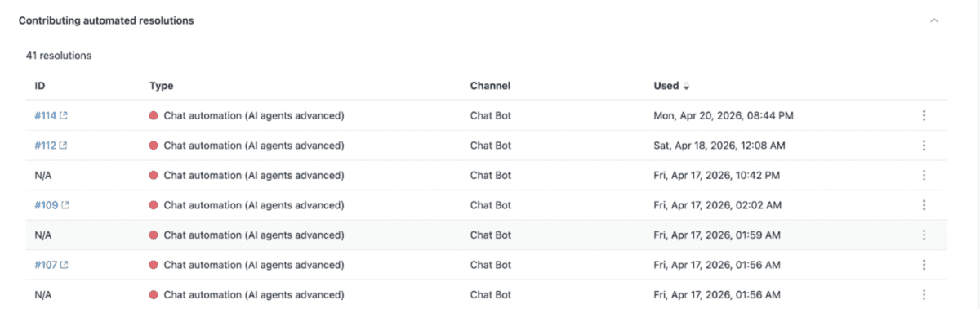
Task: Select date Fri, Apr 17, 2026, 02:02 AM
Action: (717, 205)
